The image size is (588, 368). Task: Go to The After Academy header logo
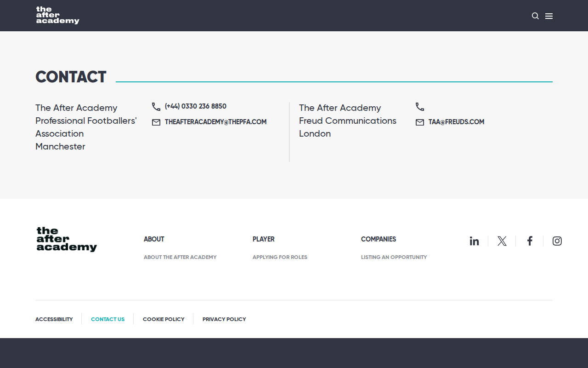pyautogui.click(x=57, y=15)
